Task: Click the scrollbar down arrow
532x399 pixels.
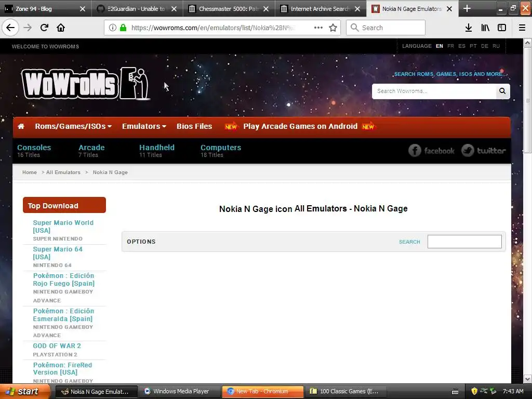Action: click(528, 379)
